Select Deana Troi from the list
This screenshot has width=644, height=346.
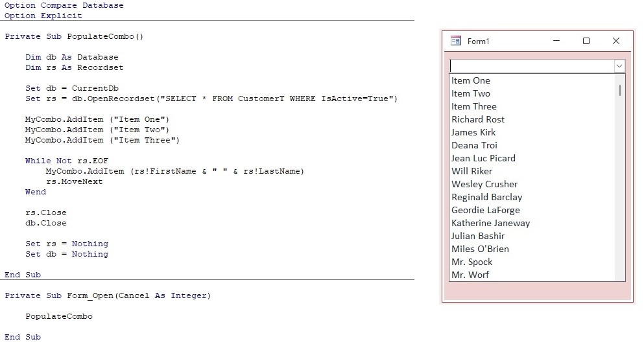(x=475, y=145)
